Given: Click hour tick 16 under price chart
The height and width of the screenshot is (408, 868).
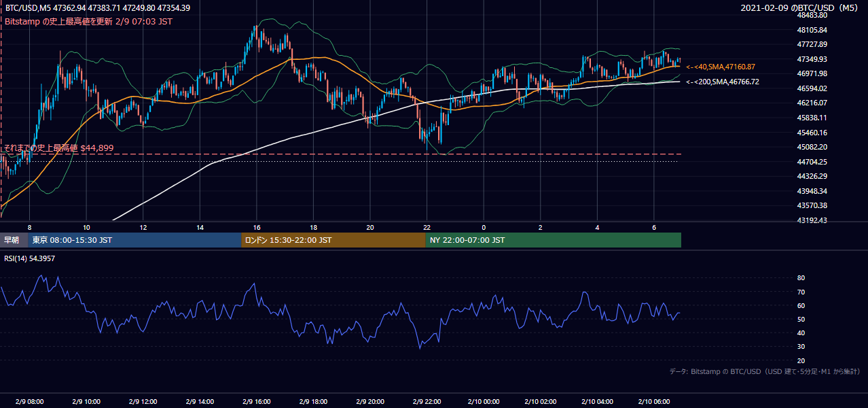Looking at the screenshot, I should (x=257, y=227).
